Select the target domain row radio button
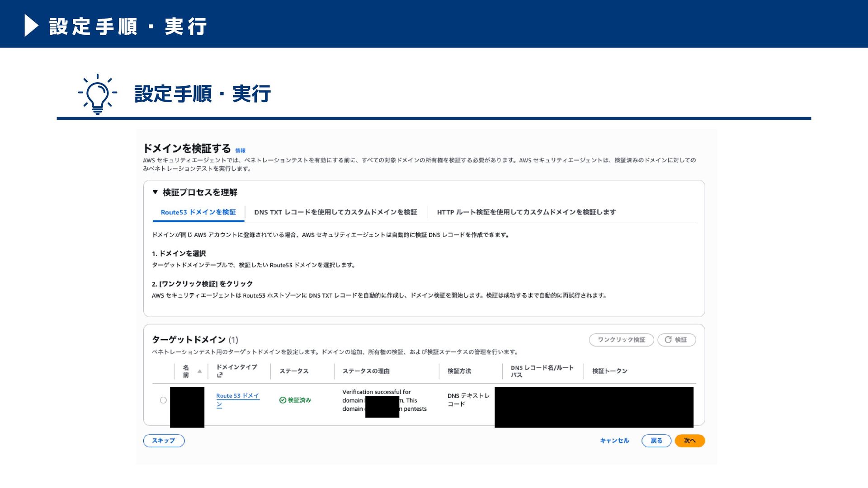Screen dimensions: 868x488 163,400
